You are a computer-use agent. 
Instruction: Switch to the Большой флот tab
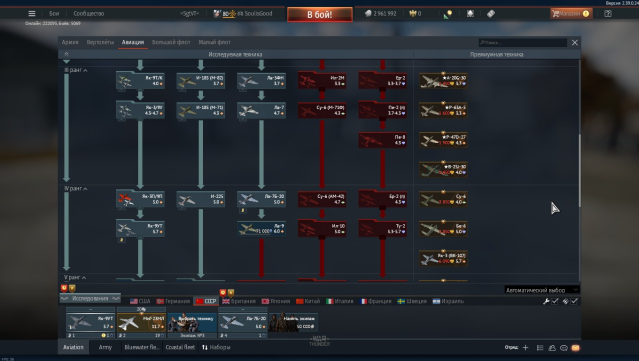(x=171, y=42)
